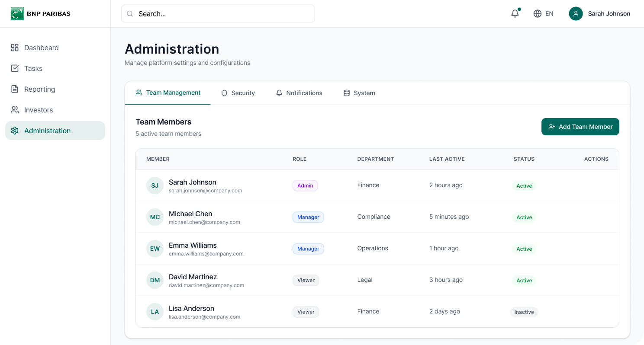This screenshot has height=345, width=644.
Task: Click Michael Chen's Manager role badge
Action: pos(308,217)
